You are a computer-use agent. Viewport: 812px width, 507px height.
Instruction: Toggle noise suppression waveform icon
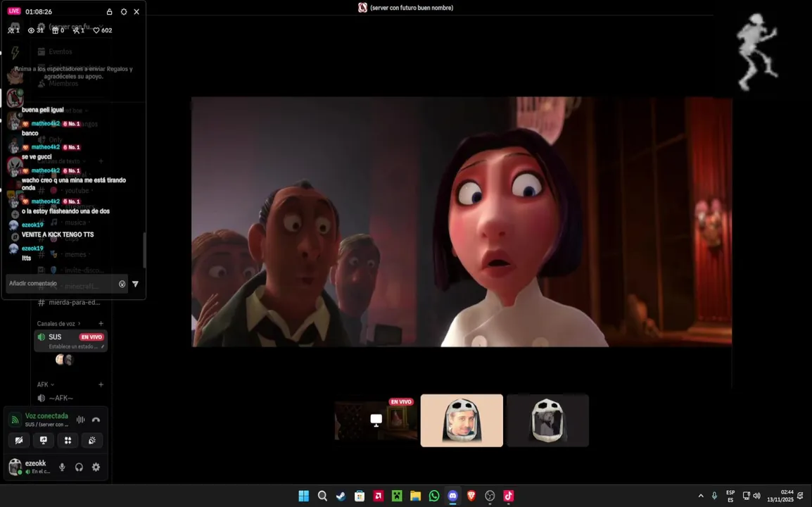point(81,420)
